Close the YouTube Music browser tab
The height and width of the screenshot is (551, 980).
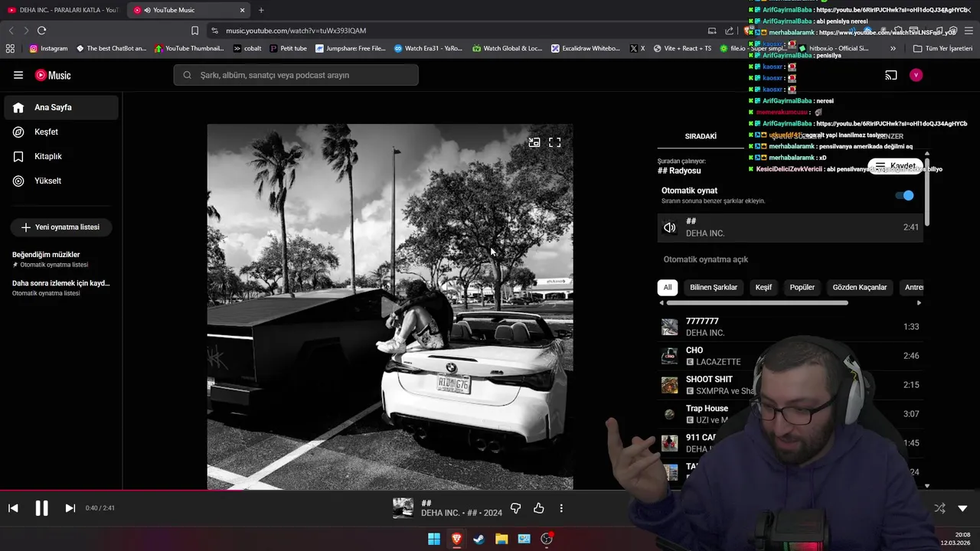[243, 10]
